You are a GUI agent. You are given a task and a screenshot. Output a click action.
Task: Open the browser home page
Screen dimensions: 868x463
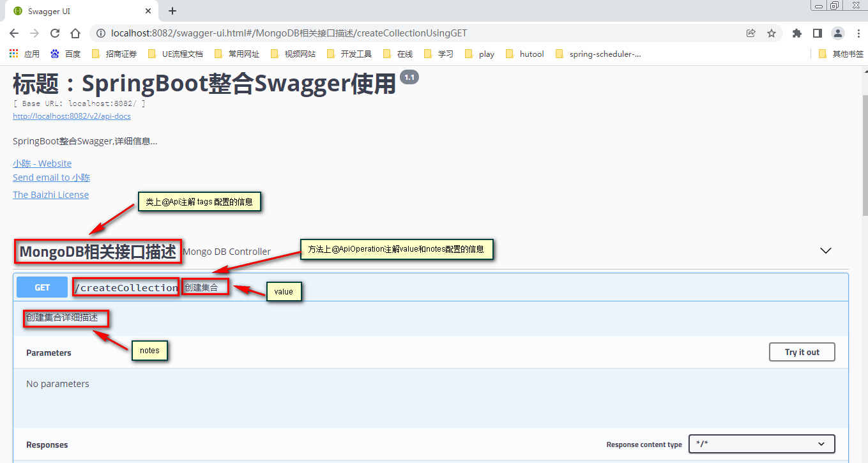(x=75, y=33)
